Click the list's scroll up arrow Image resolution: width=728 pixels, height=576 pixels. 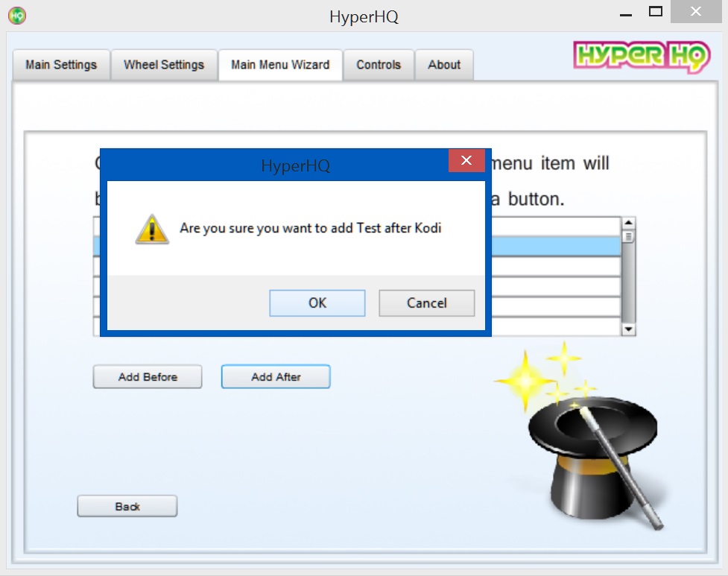pos(628,224)
